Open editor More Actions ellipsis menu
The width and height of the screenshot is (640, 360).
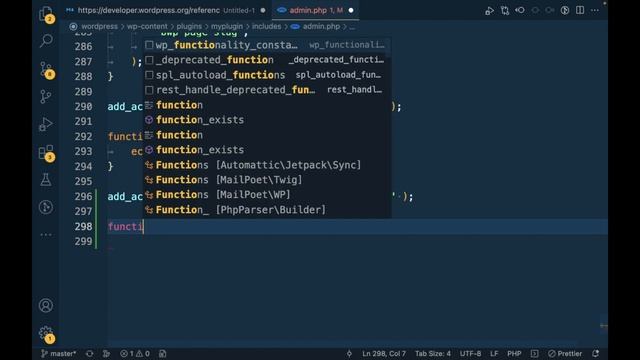coord(595,10)
